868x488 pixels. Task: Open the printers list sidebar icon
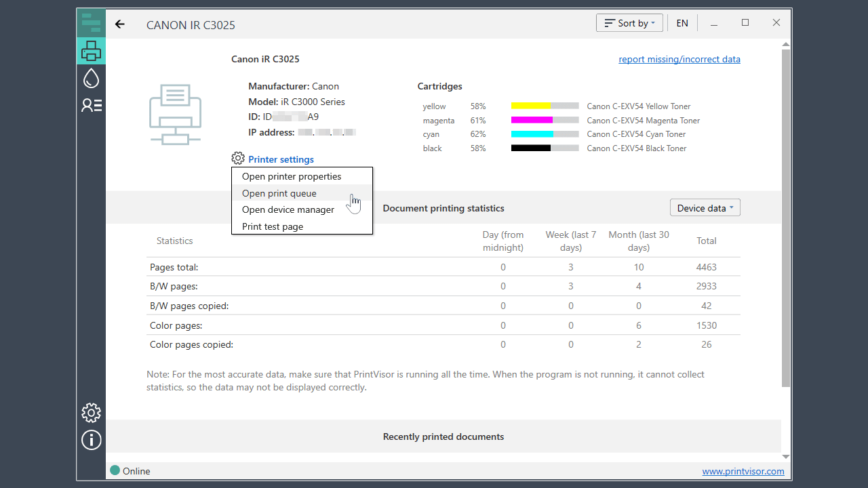pyautogui.click(x=91, y=51)
